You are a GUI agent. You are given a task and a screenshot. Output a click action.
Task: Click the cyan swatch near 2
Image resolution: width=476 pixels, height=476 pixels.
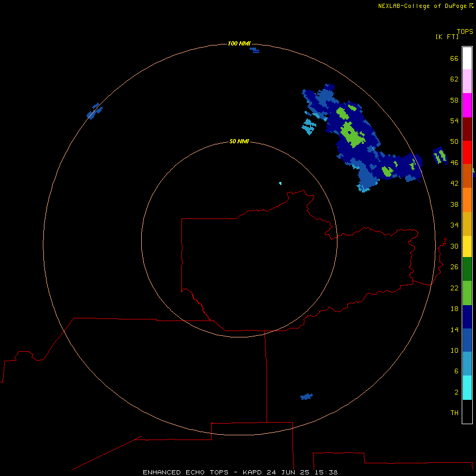[x=467, y=388]
